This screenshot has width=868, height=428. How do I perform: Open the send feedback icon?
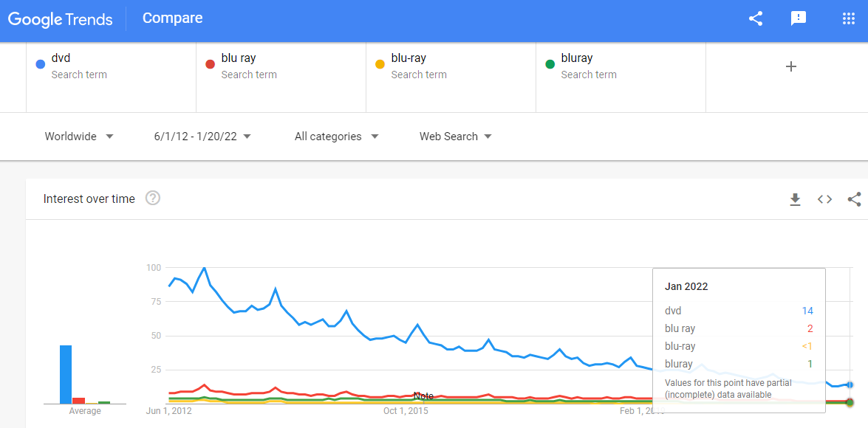click(799, 19)
